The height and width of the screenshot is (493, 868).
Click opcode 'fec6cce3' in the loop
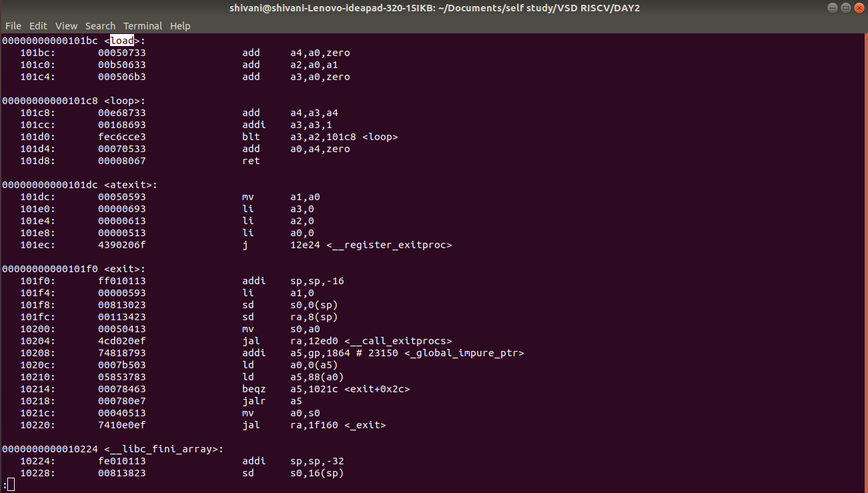122,137
